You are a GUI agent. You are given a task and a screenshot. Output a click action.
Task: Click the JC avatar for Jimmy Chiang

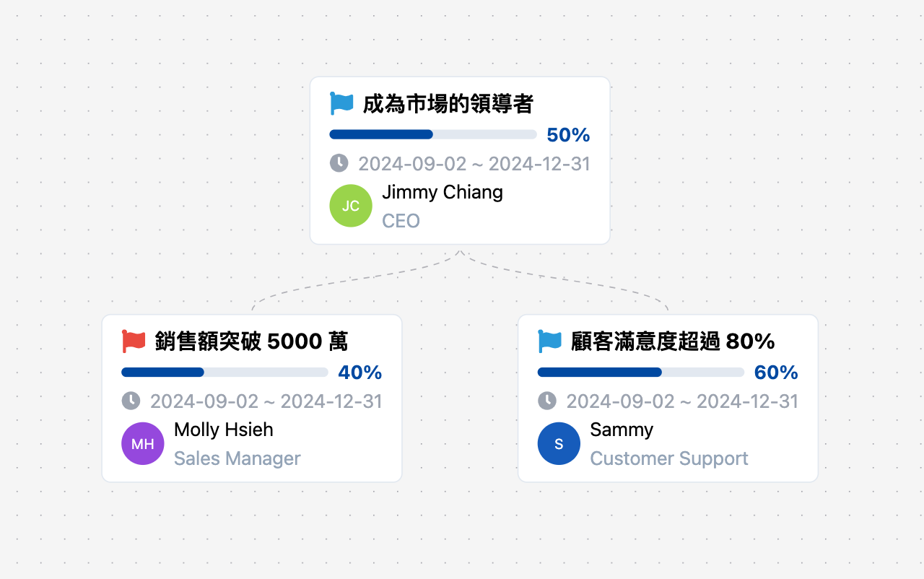coord(351,206)
